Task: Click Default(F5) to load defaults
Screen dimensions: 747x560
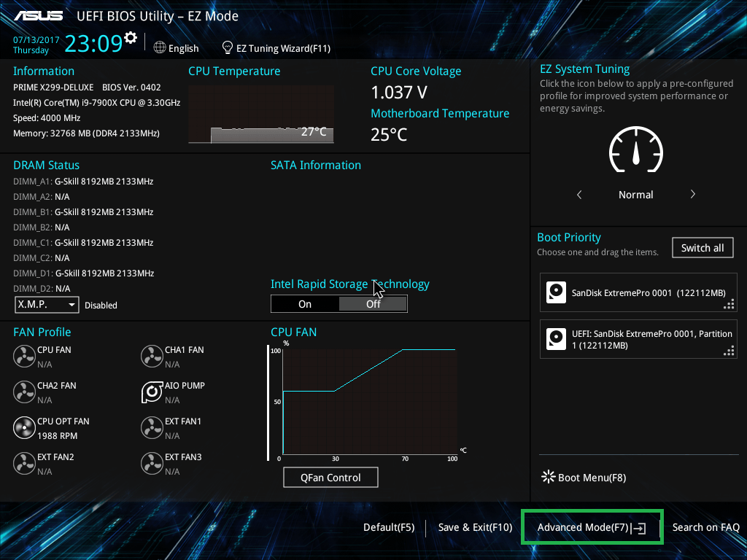Action: (x=389, y=527)
